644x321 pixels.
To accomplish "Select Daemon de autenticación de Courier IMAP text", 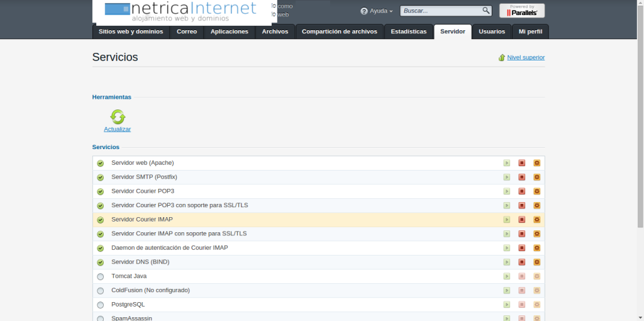I will tap(170, 248).
